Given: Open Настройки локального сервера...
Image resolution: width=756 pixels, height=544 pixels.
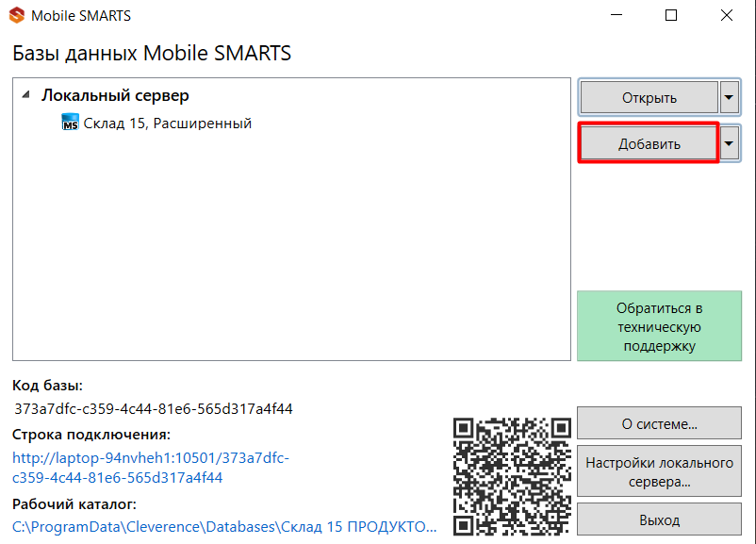Looking at the screenshot, I should pos(659,472).
